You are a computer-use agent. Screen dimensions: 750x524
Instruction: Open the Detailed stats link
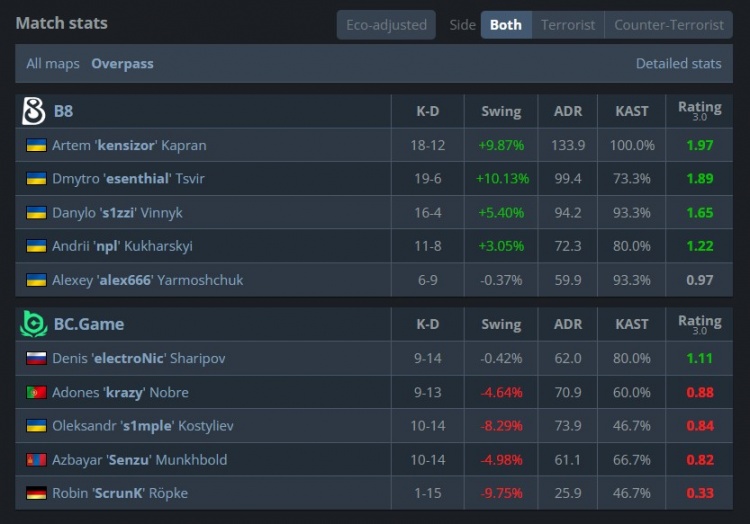click(678, 64)
